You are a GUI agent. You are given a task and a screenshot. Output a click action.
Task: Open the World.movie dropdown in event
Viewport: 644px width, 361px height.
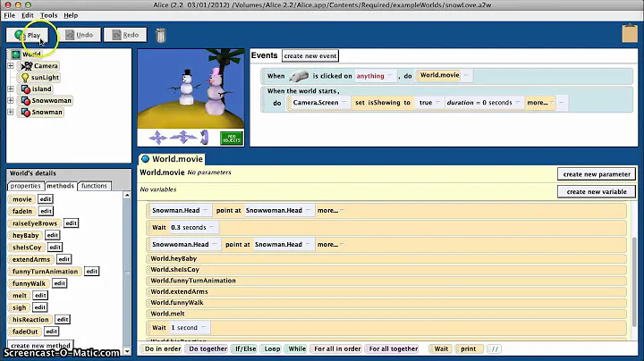[x=444, y=75]
